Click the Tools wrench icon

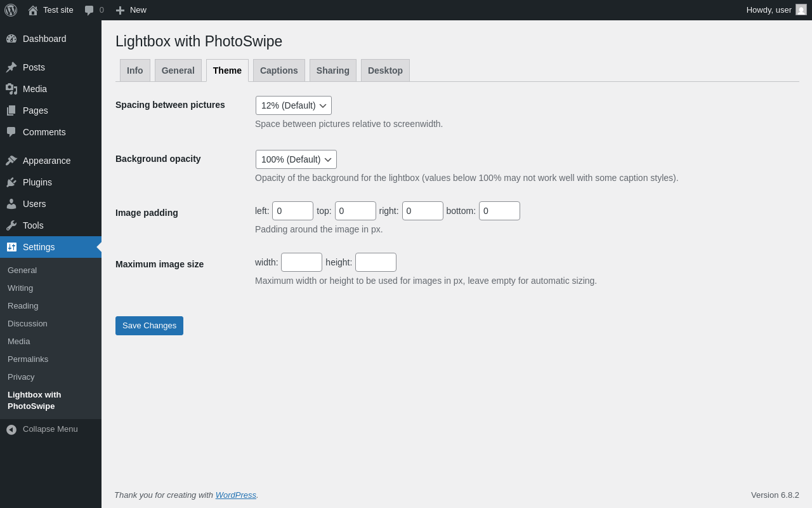[x=11, y=225]
